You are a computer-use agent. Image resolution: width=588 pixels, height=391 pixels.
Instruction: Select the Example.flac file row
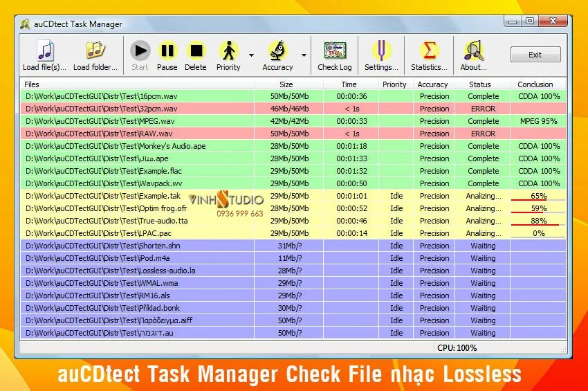click(293, 171)
